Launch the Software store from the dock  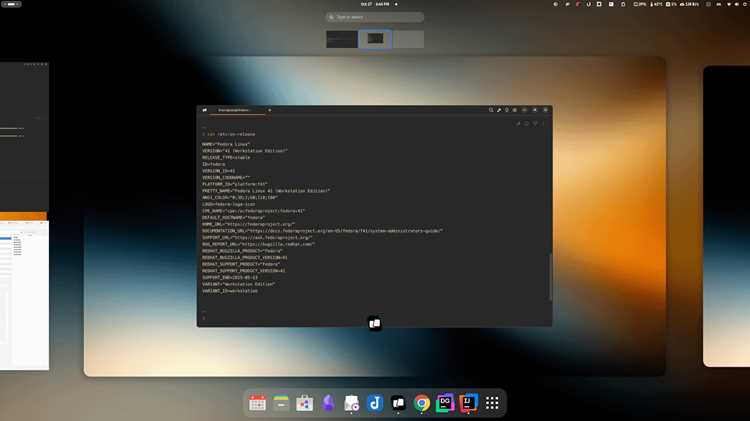(x=304, y=403)
